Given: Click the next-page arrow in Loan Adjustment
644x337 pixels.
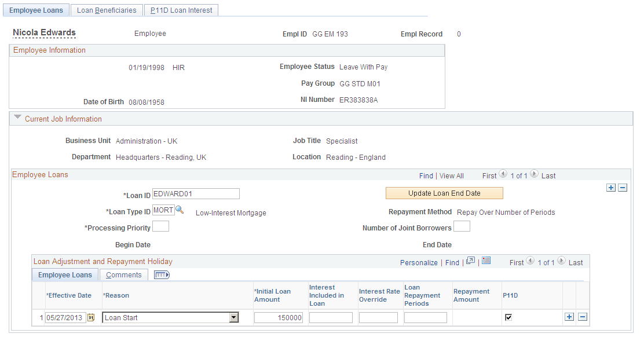Looking at the screenshot, I should 561,262.
